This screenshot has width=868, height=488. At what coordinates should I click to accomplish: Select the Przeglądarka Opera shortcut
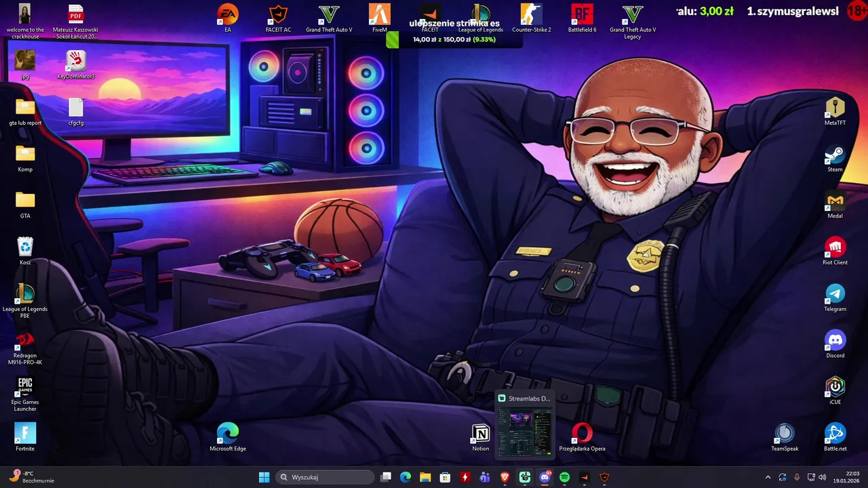tap(582, 437)
